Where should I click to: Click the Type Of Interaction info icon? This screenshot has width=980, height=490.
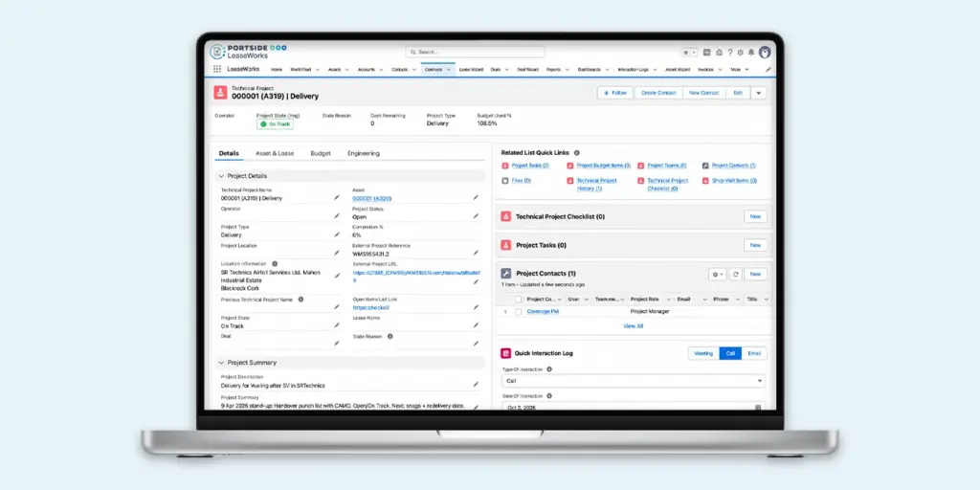tap(549, 369)
